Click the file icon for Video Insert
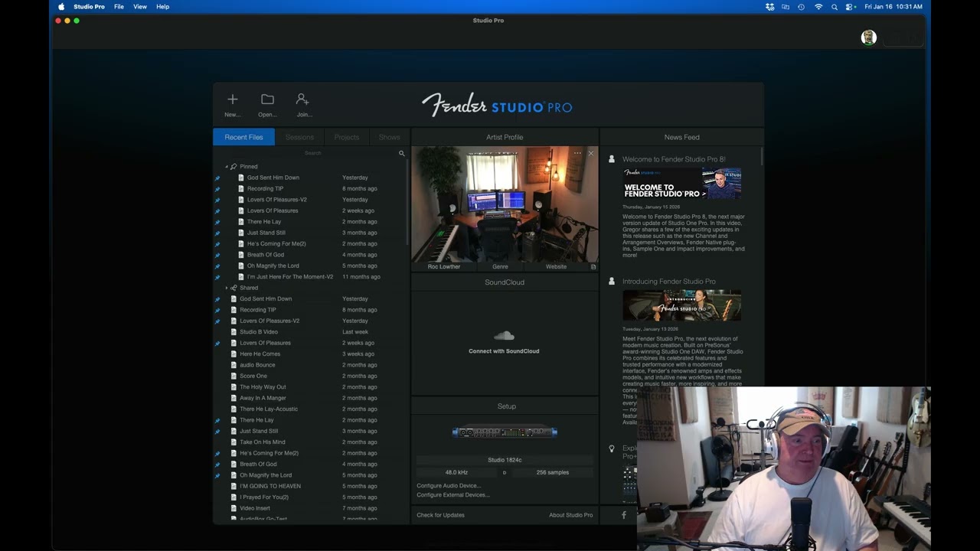980x551 pixels. 234,508
